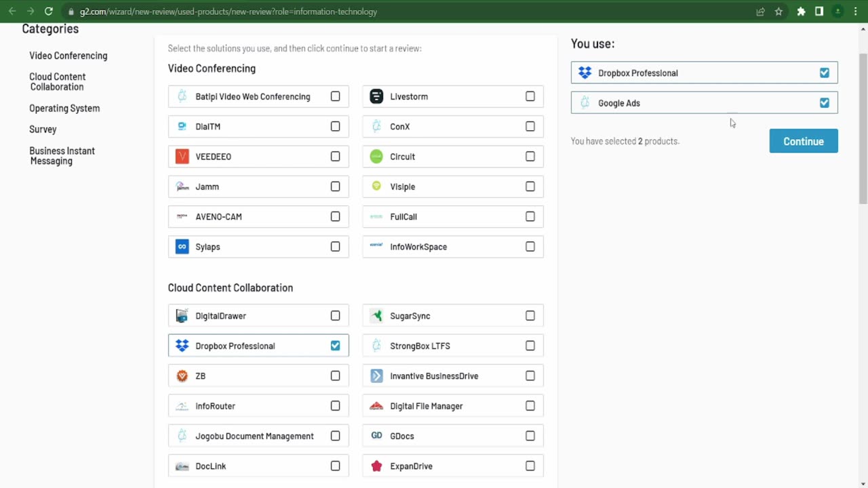Jump to Survey category

tap(43, 129)
